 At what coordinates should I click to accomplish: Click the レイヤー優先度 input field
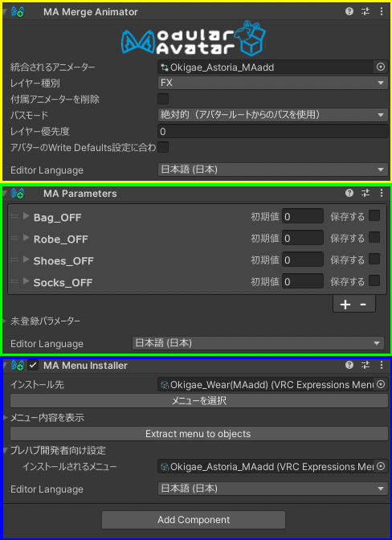(273, 132)
